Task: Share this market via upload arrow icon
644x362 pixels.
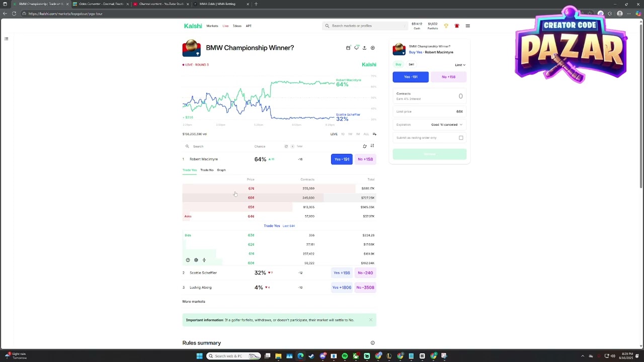Action: 364,48
